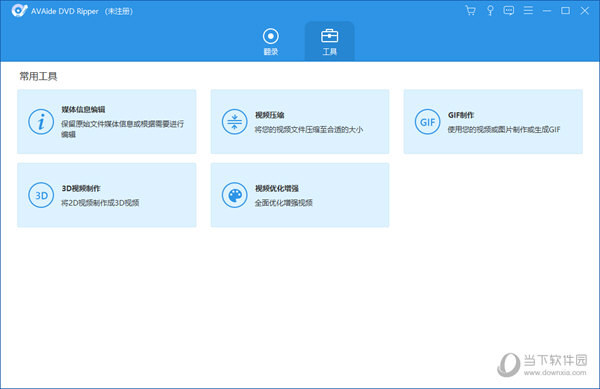Open the 视频优化增强 tool card

tap(300, 195)
